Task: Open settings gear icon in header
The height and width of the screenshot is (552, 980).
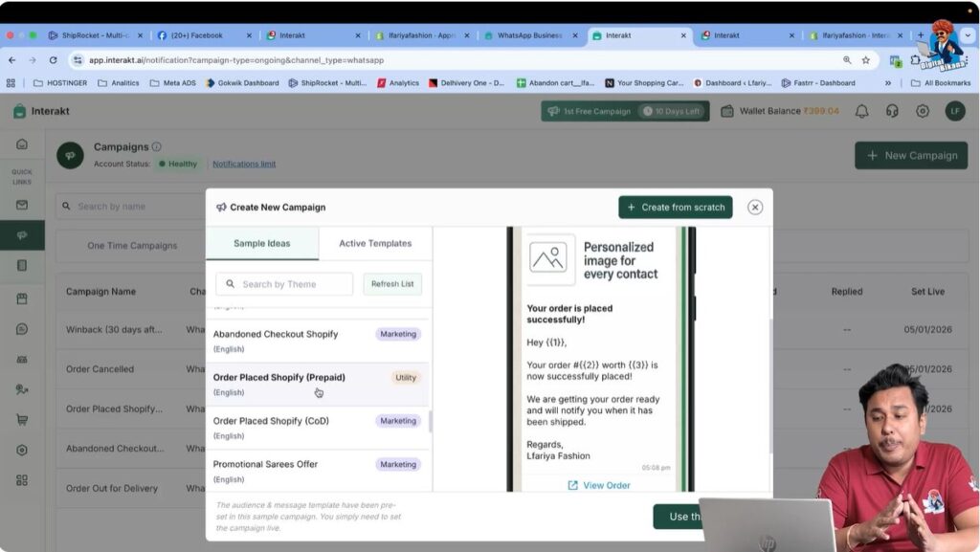Action: [923, 111]
